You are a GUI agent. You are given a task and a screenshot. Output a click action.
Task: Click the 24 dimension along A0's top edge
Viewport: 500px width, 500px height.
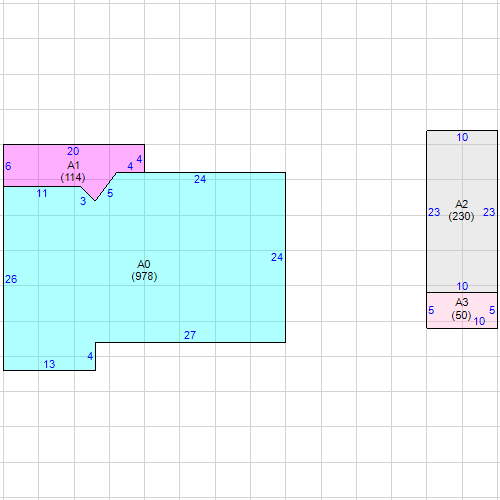[200, 179]
